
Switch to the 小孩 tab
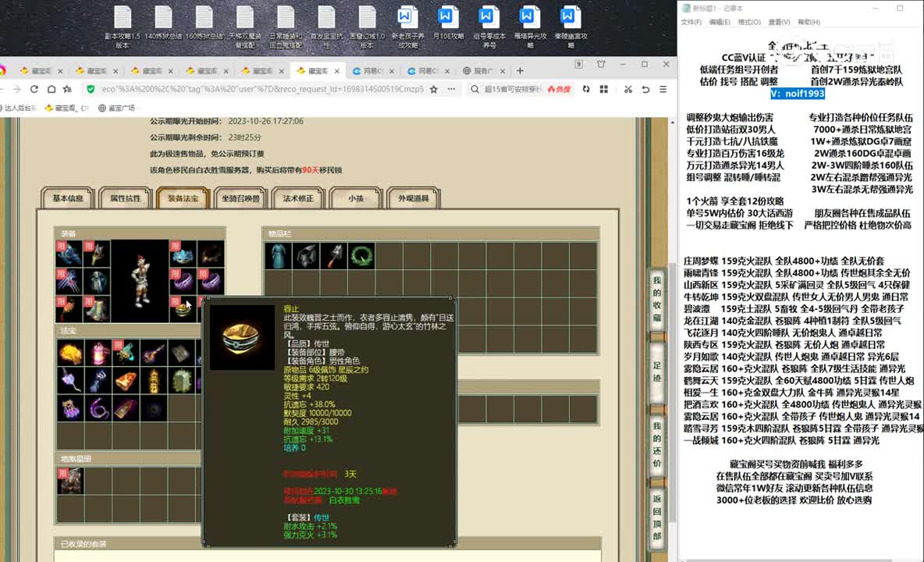coord(356,198)
